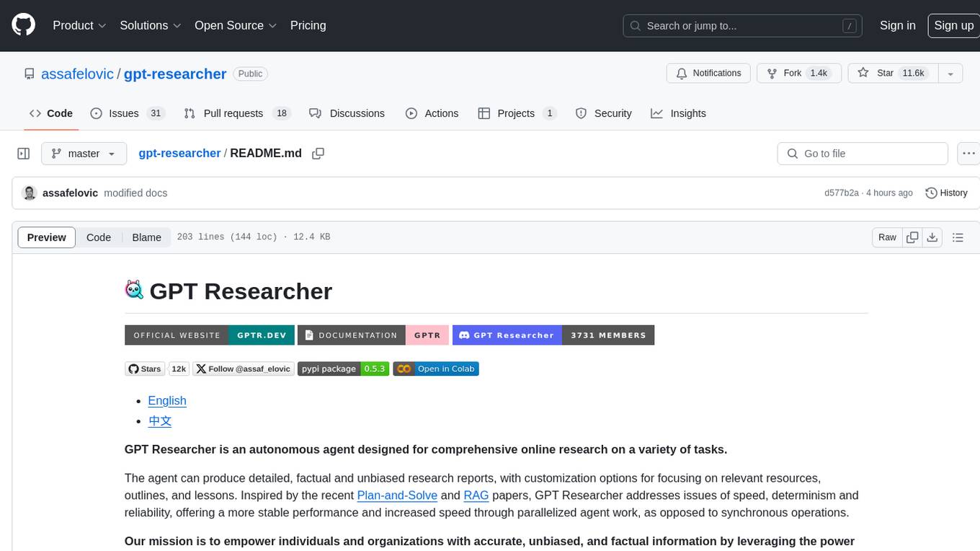Switch to the Projects tab
The height and width of the screenshot is (551, 980).
pos(517,113)
